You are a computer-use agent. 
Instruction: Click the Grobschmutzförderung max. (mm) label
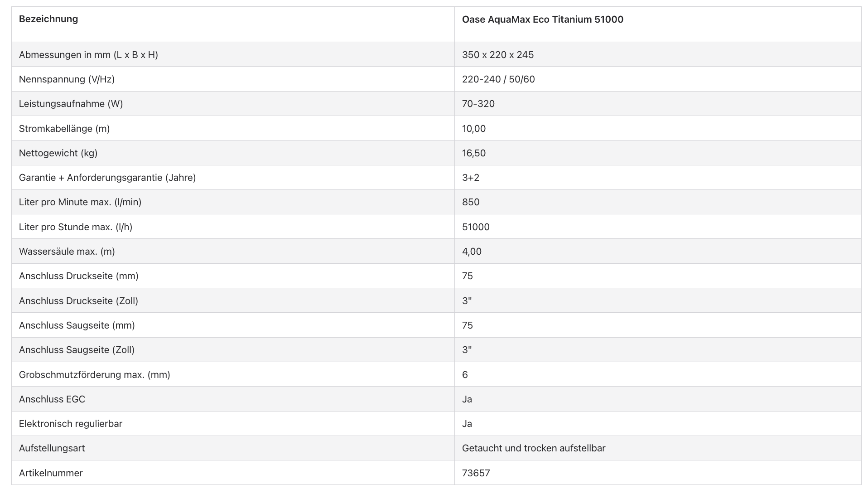coord(94,375)
